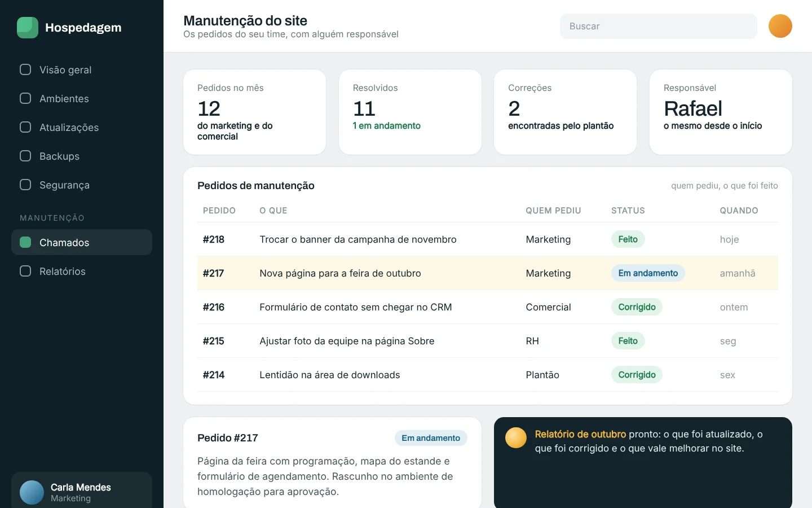The height and width of the screenshot is (508, 812).
Task: Click the Hospedagem brand name
Action: pos(83,28)
